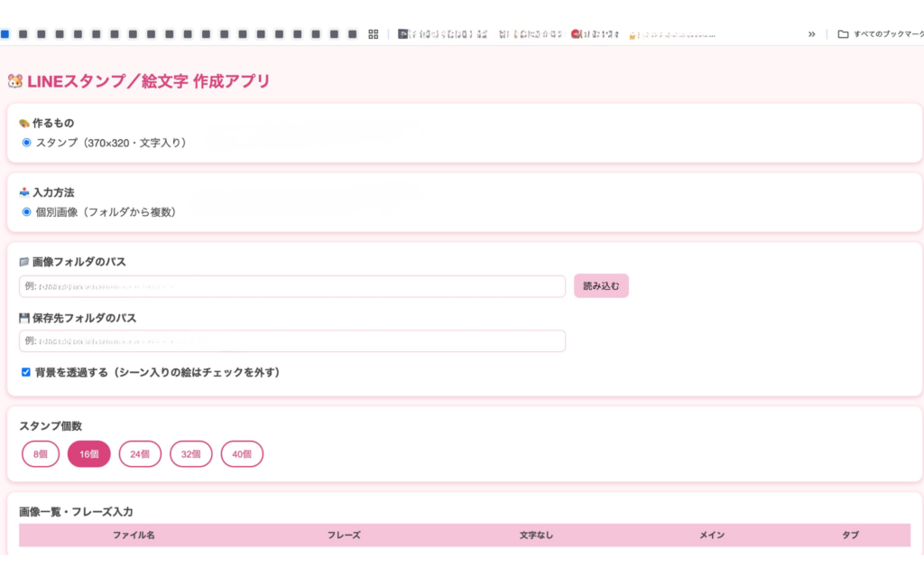The width and height of the screenshot is (924, 578).
Task: Click the スタンプ個数 heading
Action: tap(51, 426)
